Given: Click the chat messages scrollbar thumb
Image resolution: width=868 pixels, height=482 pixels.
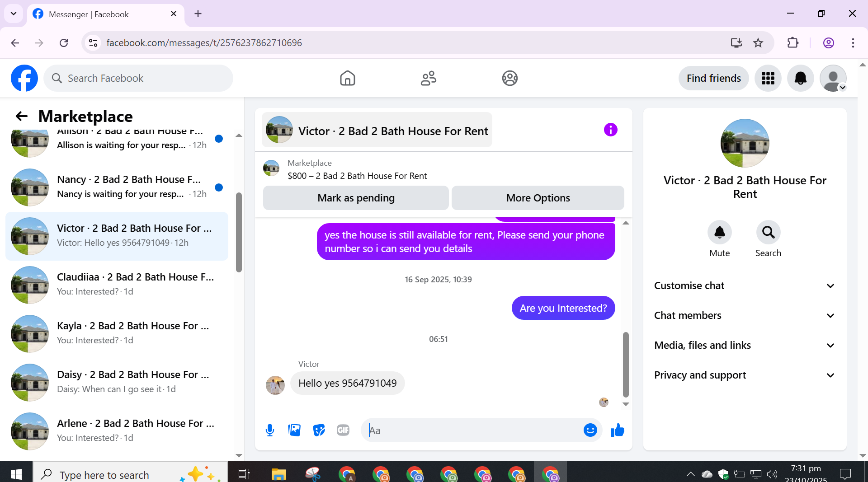Looking at the screenshot, I should pos(626,364).
